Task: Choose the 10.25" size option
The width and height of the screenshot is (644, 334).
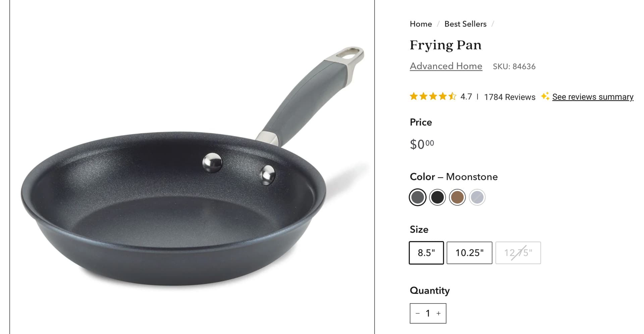Action: [470, 253]
